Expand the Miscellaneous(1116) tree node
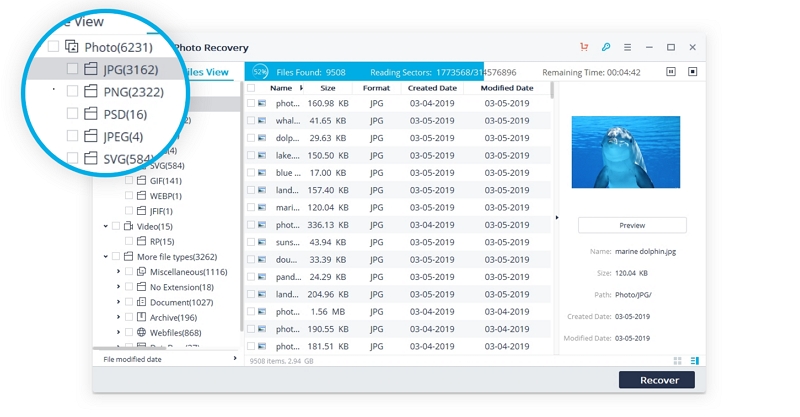 (x=117, y=272)
